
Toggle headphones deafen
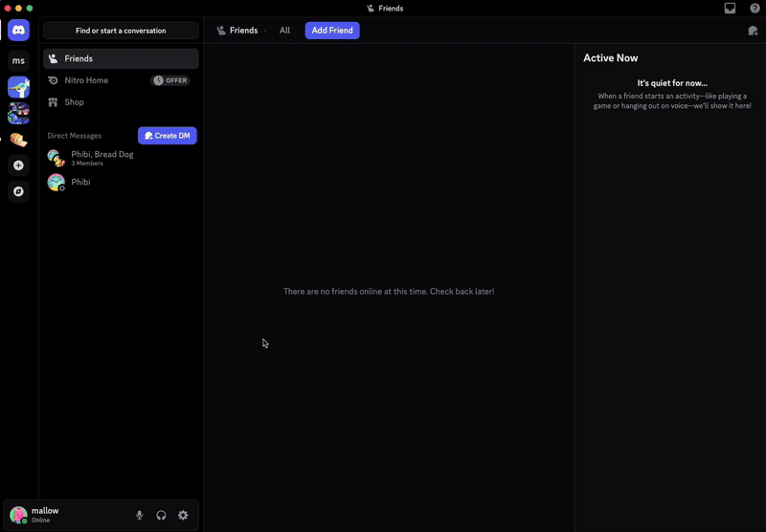click(x=161, y=516)
